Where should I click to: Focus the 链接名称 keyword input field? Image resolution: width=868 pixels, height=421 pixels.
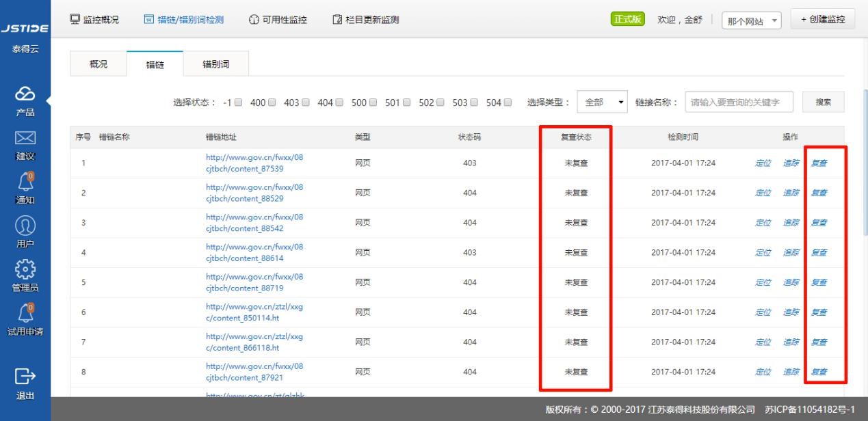739,102
